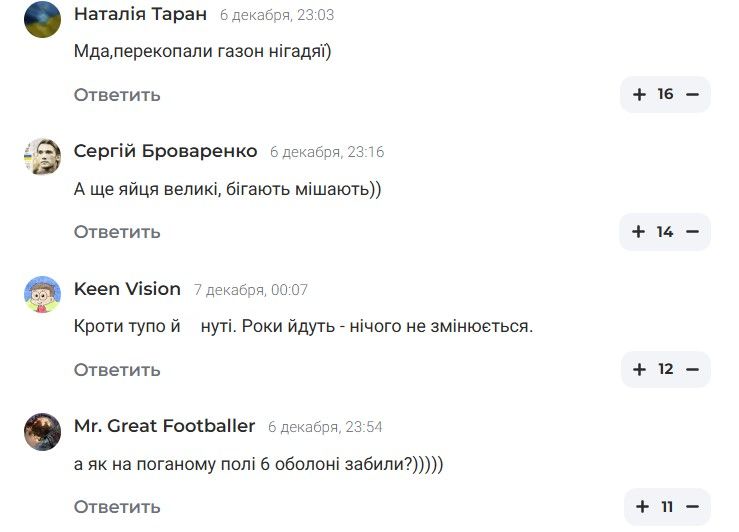Upvote Наталія Таран's comment with plus
739x532 pixels.
640,95
